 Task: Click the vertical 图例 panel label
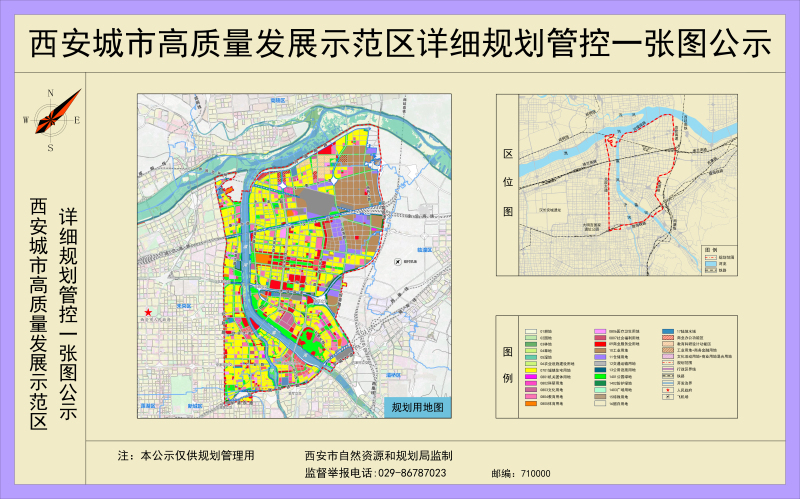pos(508,365)
